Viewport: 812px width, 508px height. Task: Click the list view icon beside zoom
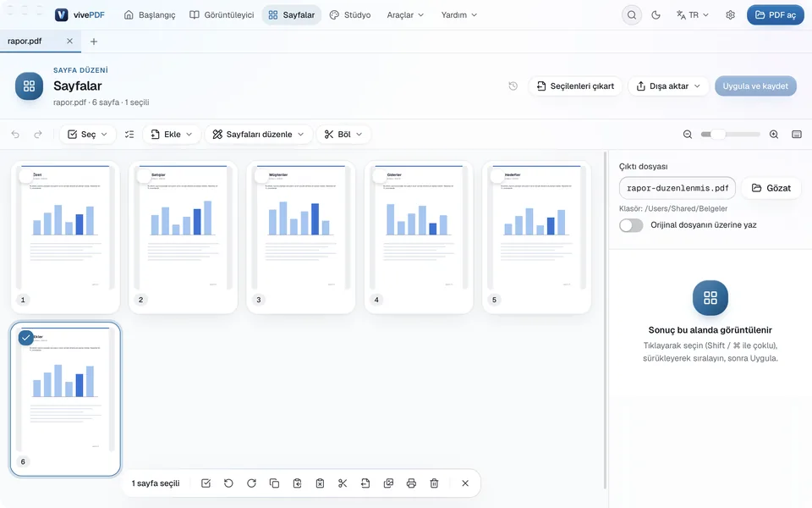click(797, 135)
